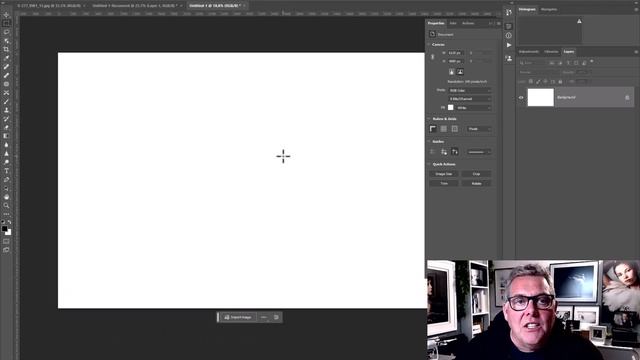The width and height of the screenshot is (640, 360).
Task: Change screen mode icon at toolbar bottom
Action: click(6, 250)
